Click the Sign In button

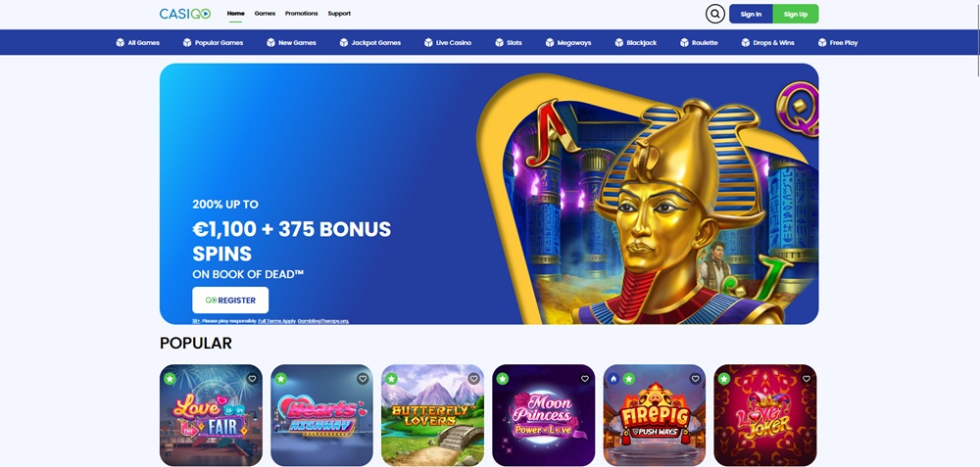click(751, 14)
